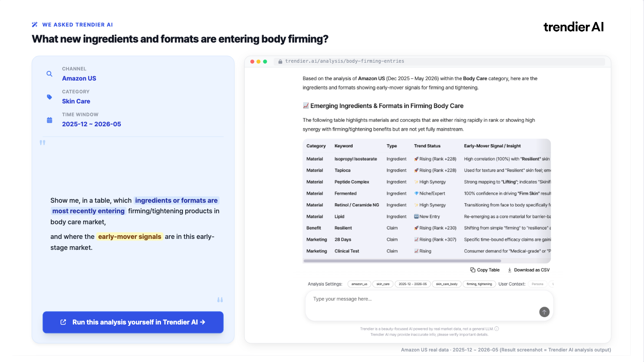The image size is (644, 362).
Task: Select the amazon_us analysis setting chip
Action: [x=360, y=284]
